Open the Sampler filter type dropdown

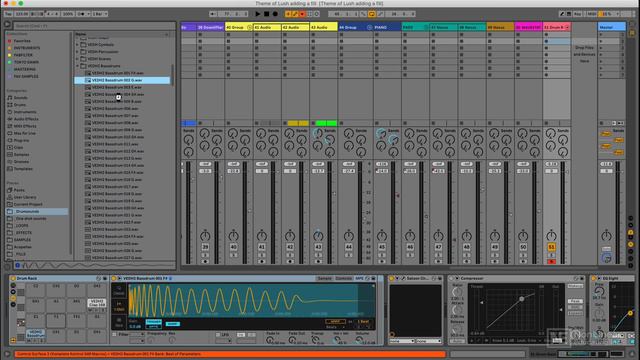pyautogui.click(x=137, y=334)
